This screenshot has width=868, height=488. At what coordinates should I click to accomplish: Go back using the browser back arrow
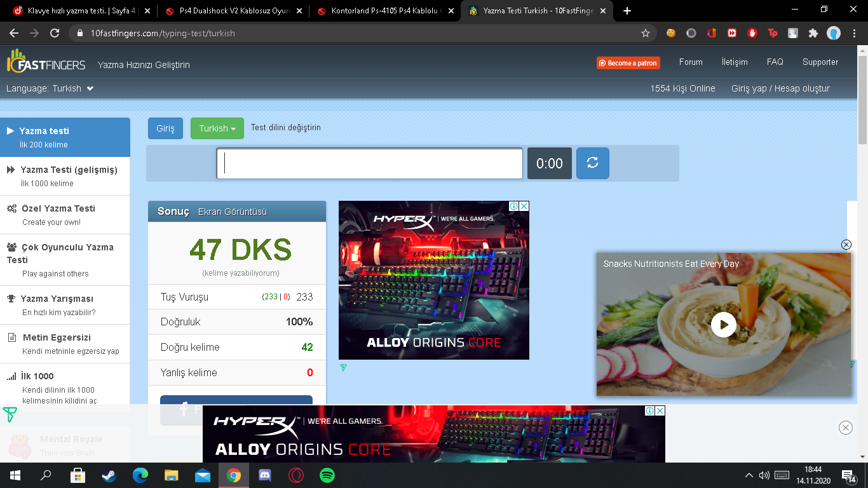point(14,33)
